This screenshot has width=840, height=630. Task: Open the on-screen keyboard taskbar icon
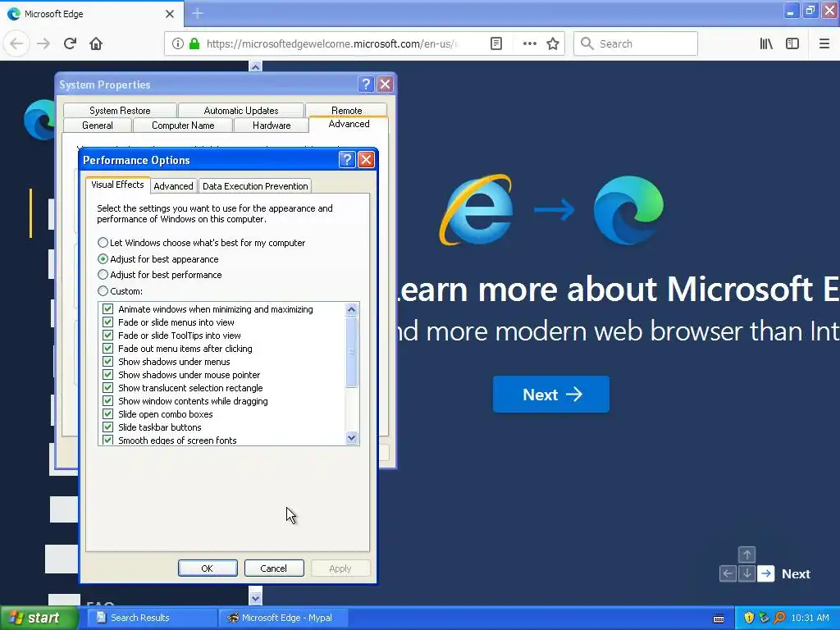coord(719,619)
